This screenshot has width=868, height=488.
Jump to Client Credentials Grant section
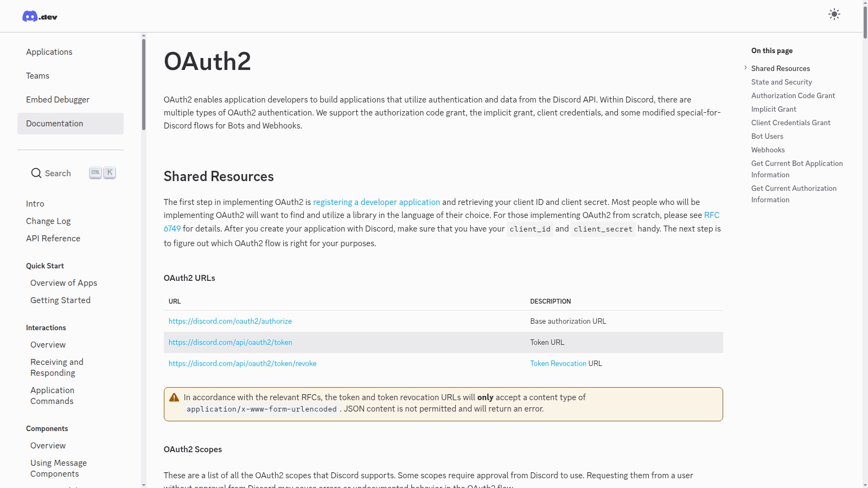click(x=790, y=123)
